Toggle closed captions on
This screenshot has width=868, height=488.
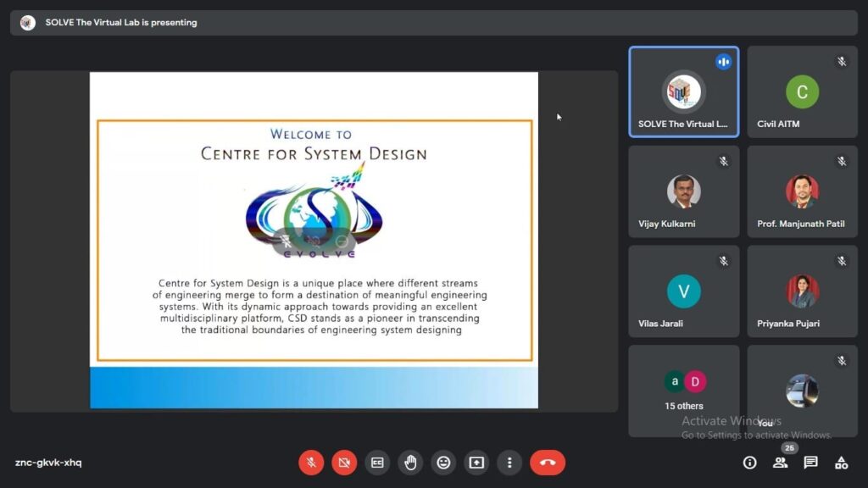point(377,463)
